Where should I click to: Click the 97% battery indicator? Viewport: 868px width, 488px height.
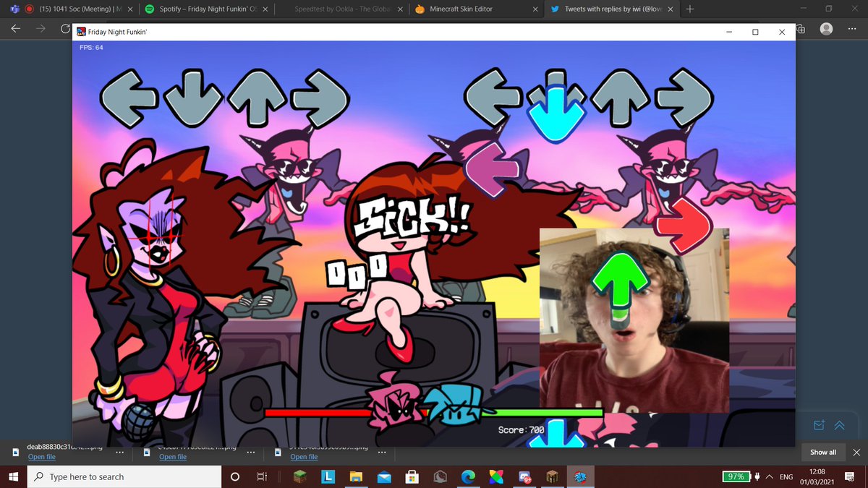click(736, 476)
